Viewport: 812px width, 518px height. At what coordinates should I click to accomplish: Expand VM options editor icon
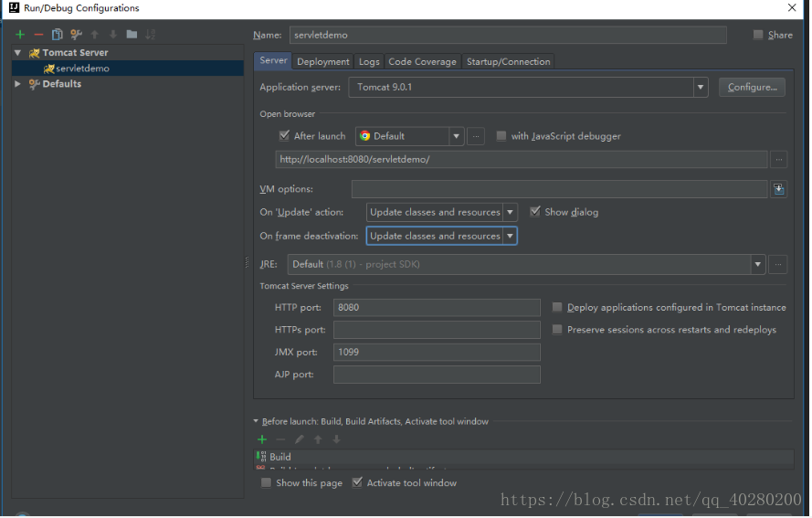[x=778, y=189]
